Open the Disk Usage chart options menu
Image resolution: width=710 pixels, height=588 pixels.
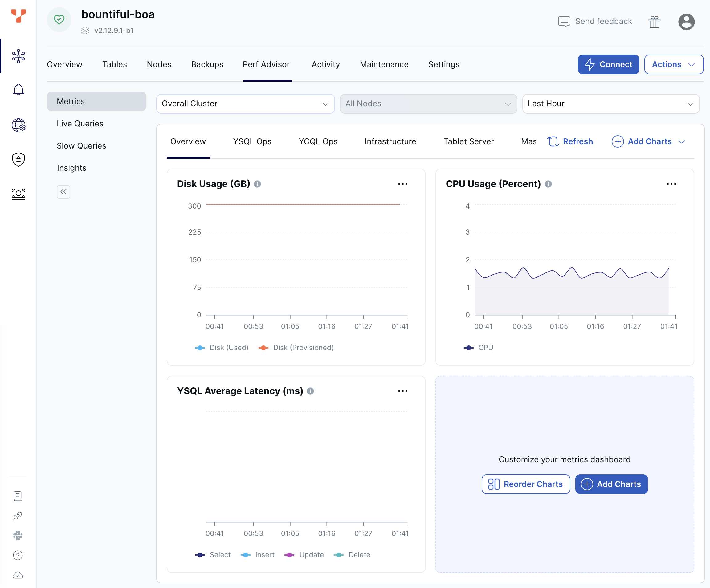[402, 184]
